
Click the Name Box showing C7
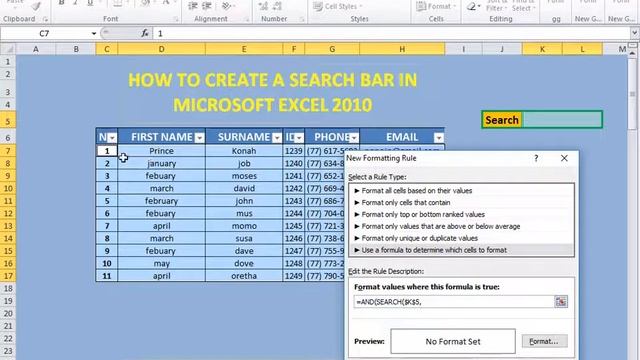coord(44,33)
